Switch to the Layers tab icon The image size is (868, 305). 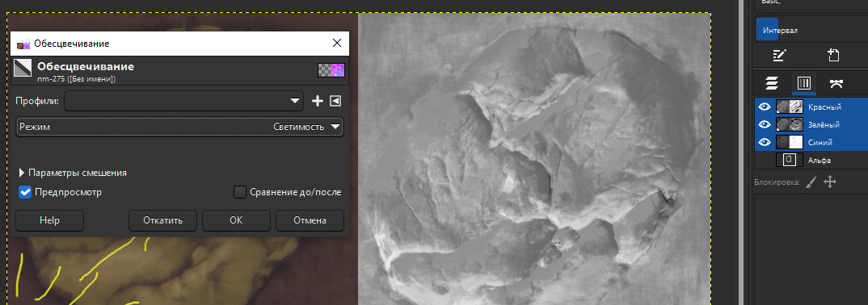(772, 83)
